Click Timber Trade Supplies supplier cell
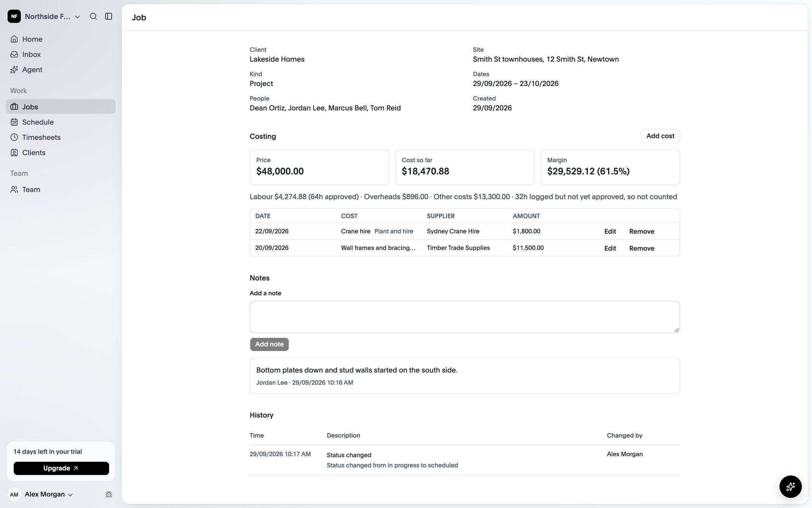This screenshot has height=508, width=812. coord(458,248)
